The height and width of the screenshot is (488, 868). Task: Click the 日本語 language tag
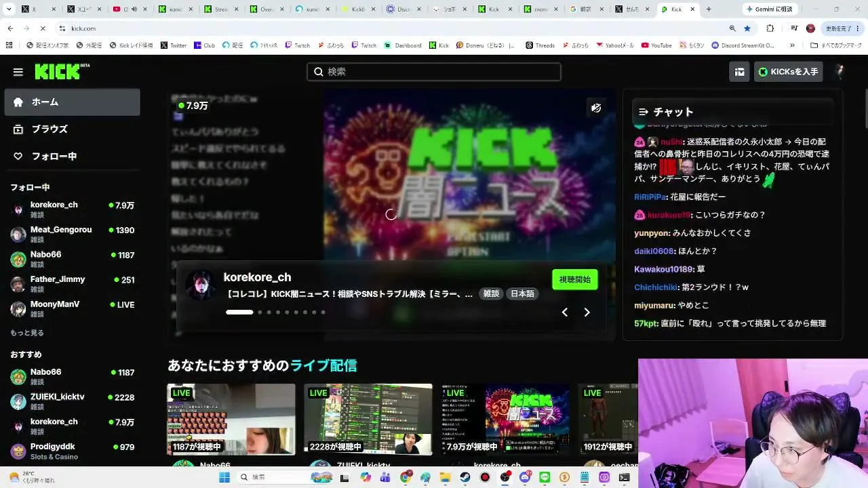[522, 294]
